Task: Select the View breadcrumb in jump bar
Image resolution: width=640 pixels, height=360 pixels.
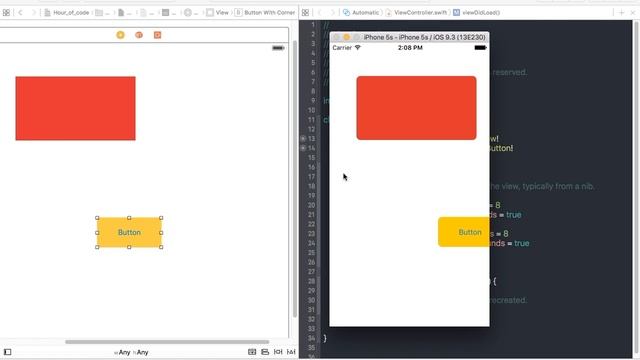Action: pos(218,13)
